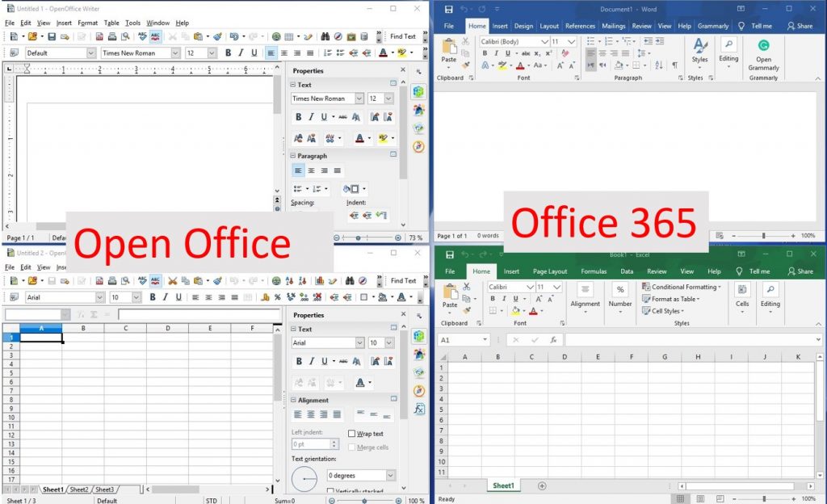Image resolution: width=827 pixels, height=504 pixels.
Task: Open Arial font dropdown in Calc toolbar
Action: (99, 297)
